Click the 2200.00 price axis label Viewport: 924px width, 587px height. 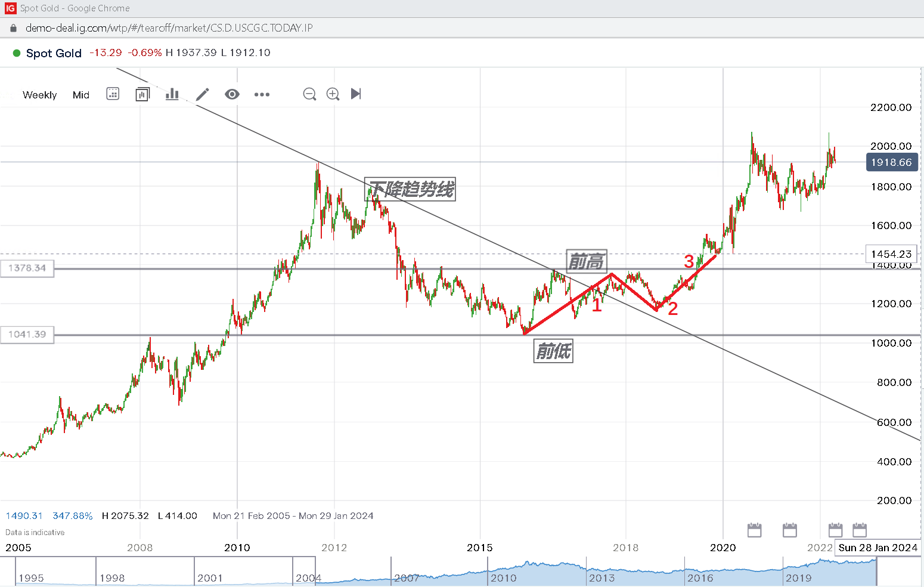[891, 107]
